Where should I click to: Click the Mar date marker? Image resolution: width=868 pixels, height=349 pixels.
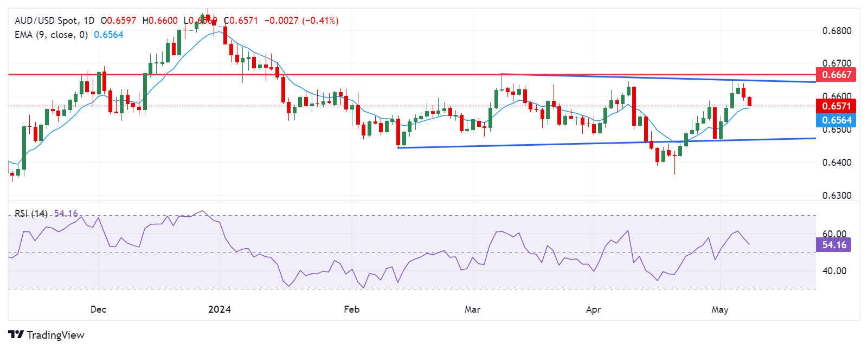click(x=472, y=309)
